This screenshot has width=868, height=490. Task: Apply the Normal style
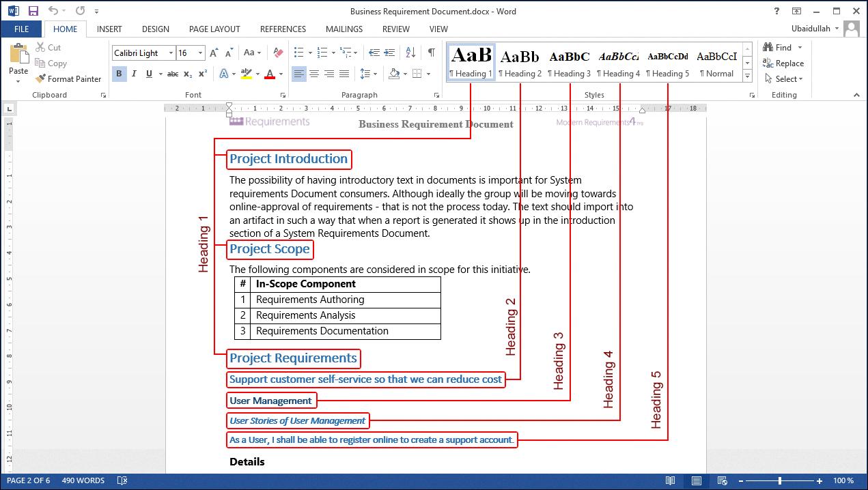(x=716, y=62)
